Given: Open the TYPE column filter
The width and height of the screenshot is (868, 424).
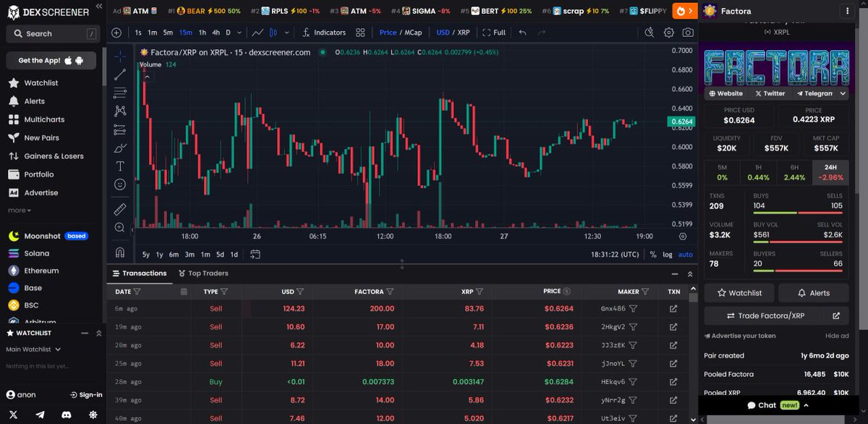Looking at the screenshot, I should [x=224, y=292].
